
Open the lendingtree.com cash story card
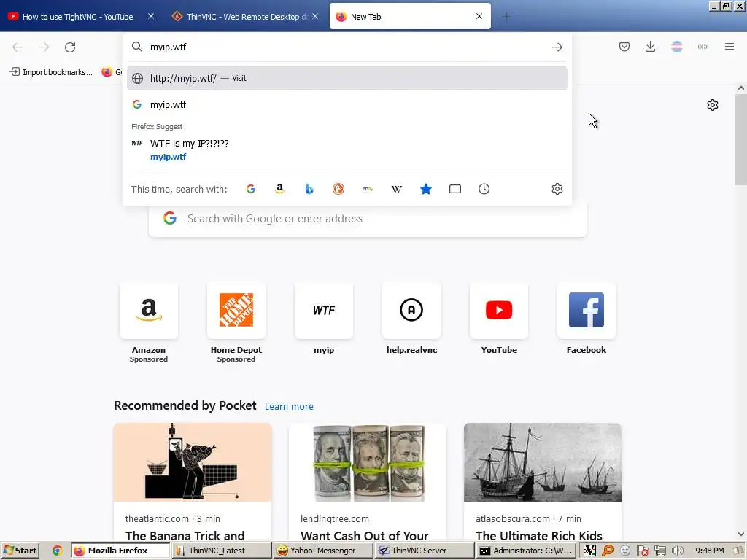coord(368,481)
